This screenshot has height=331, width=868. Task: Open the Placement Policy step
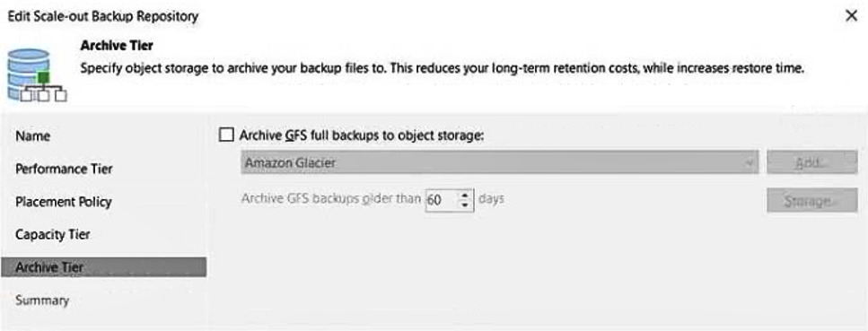[x=63, y=202]
